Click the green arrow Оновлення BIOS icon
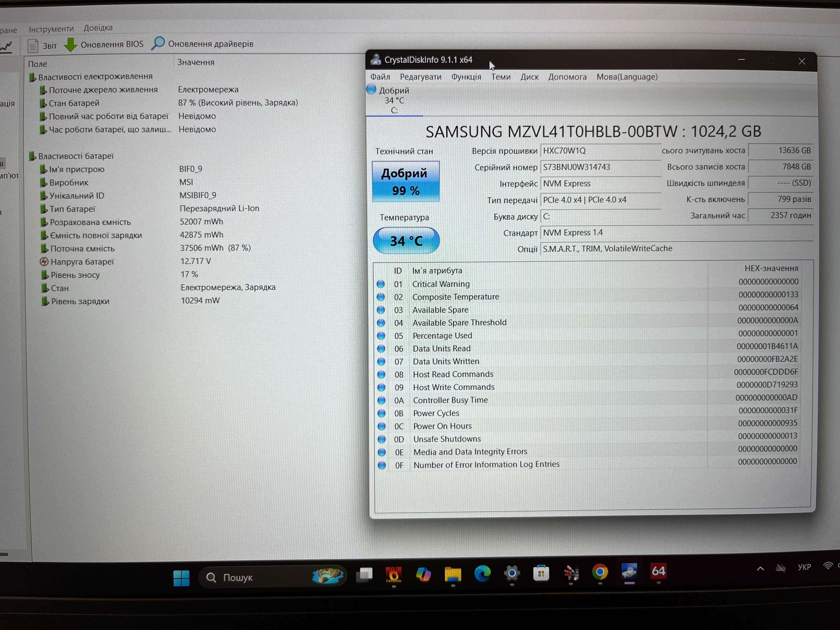Viewport: 840px width, 630px height. point(70,45)
